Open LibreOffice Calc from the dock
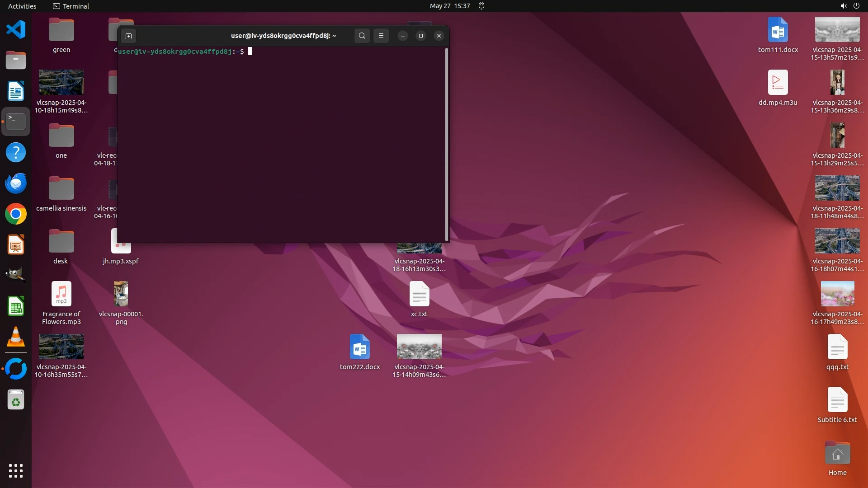 pyautogui.click(x=16, y=307)
